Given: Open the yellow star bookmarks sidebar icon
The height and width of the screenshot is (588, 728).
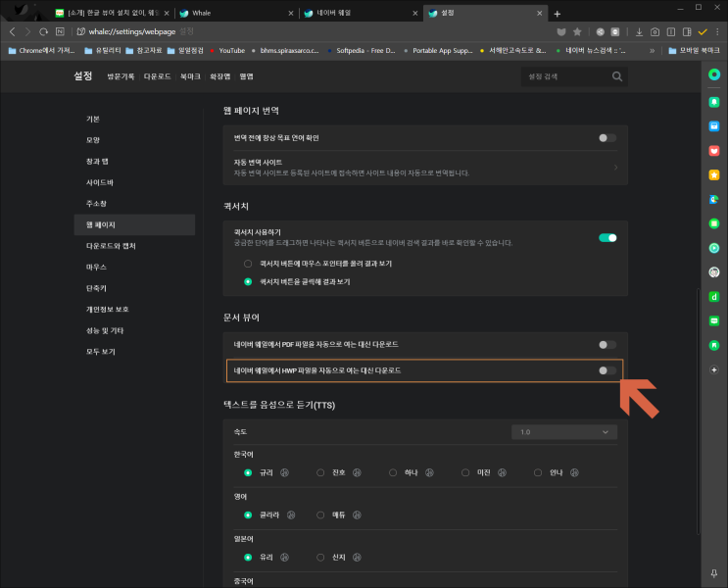Looking at the screenshot, I should (714, 174).
